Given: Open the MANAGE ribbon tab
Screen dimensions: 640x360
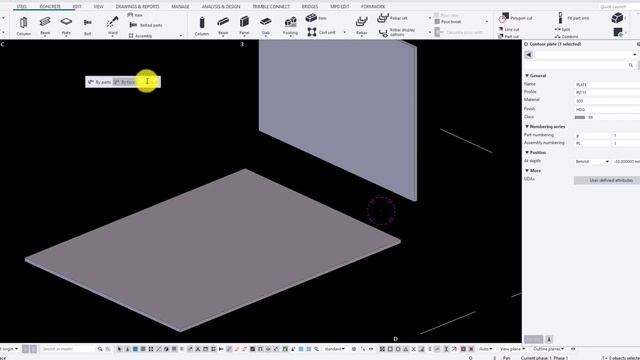Looking at the screenshot, I should (x=180, y=7).
